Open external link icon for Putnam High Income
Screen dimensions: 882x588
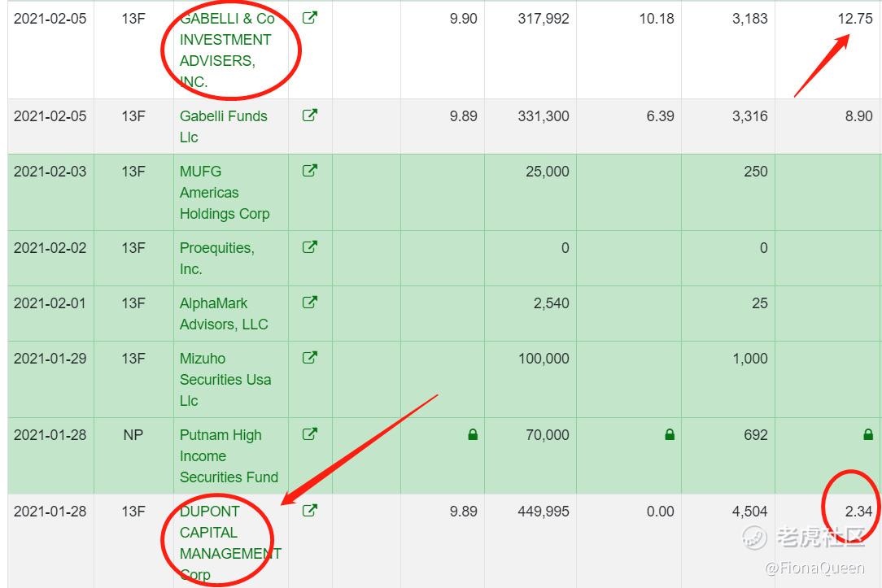point(310,434)
